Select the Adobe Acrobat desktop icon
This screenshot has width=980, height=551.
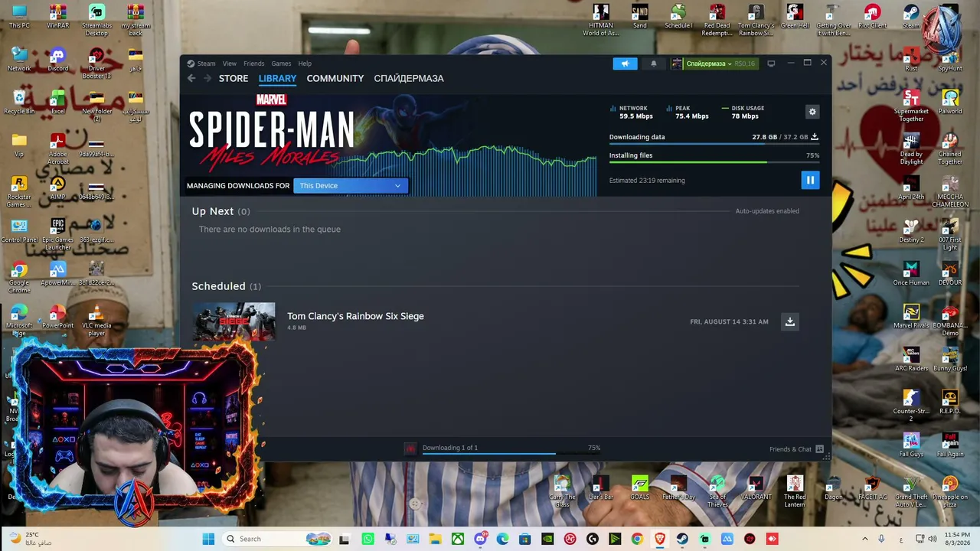[57, 149]
